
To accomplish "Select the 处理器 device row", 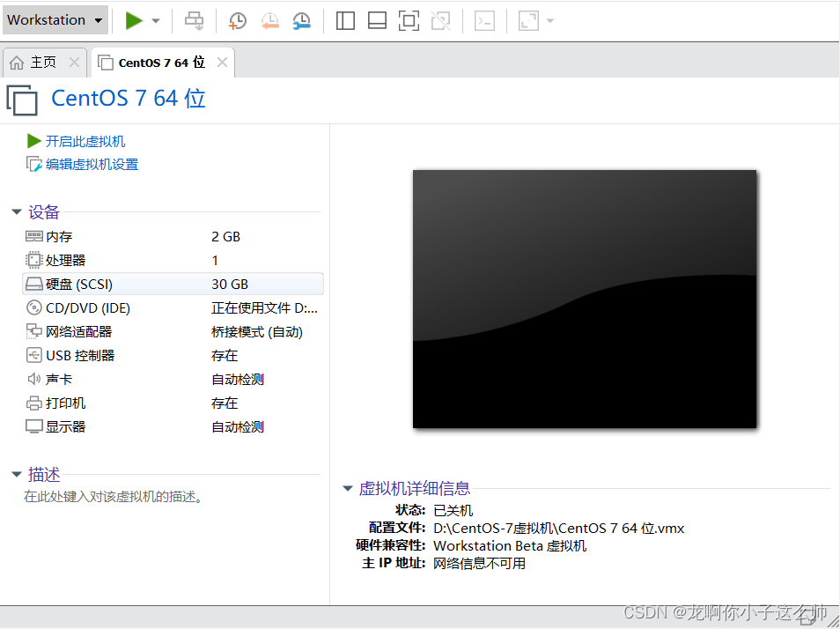I will point(173,261).
